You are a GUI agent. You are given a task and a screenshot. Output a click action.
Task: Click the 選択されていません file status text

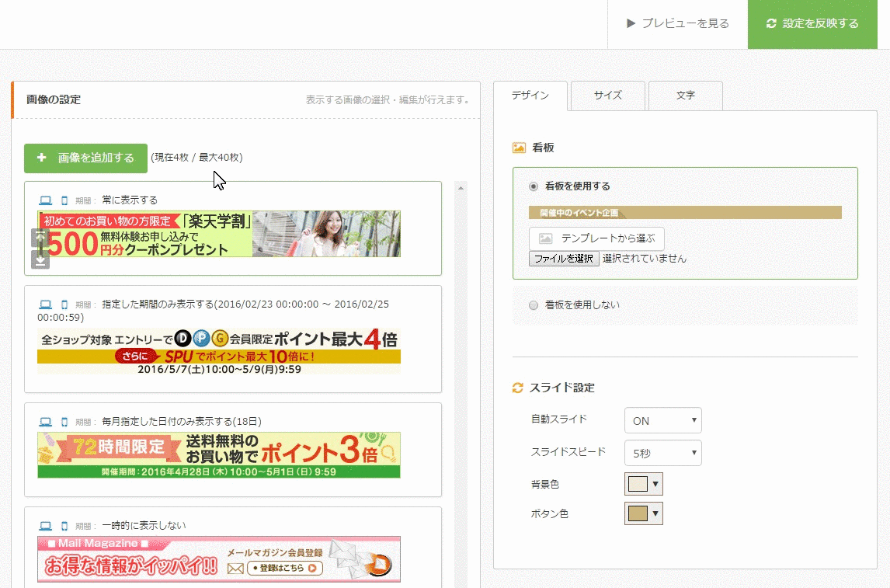(645, 259)
